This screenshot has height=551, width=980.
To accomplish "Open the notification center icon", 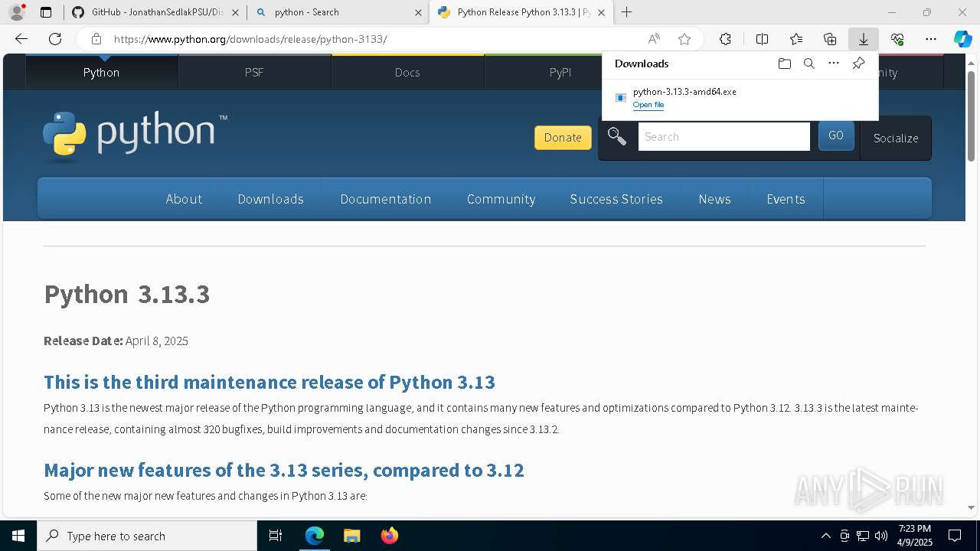I will click(955, 536).
